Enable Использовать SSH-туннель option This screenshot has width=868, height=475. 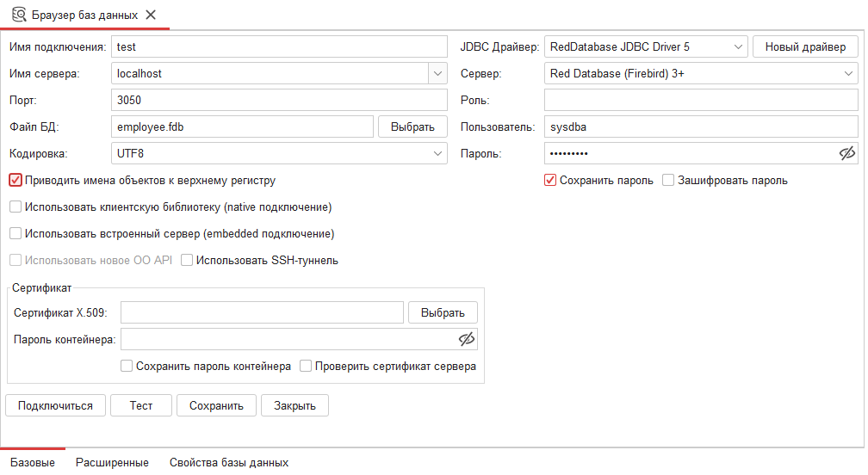coord(187,260)
